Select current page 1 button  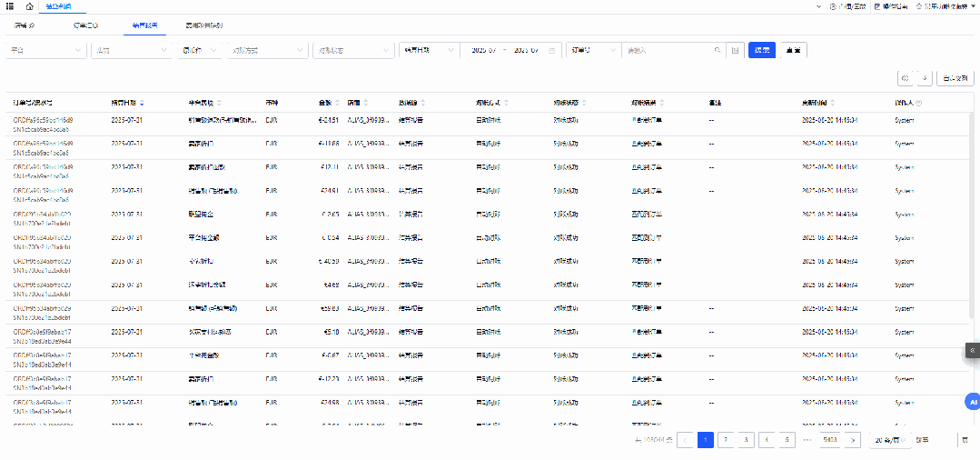tap(706, 440)
